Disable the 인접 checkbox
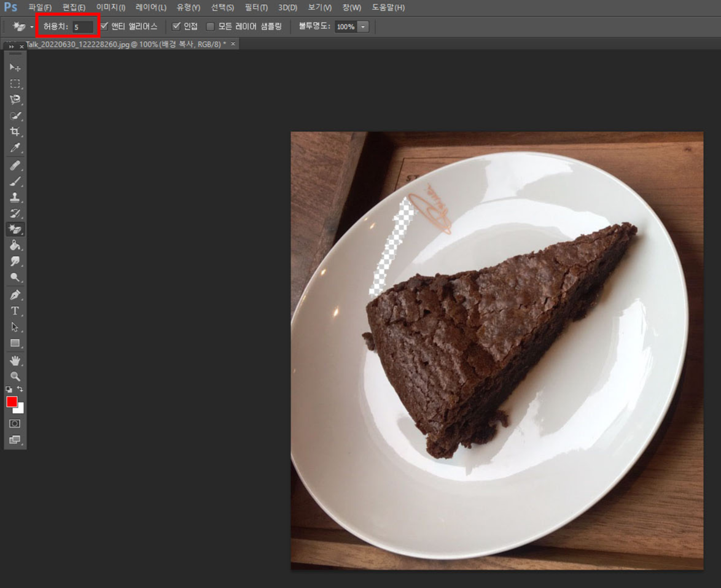 tap(177, 26)
